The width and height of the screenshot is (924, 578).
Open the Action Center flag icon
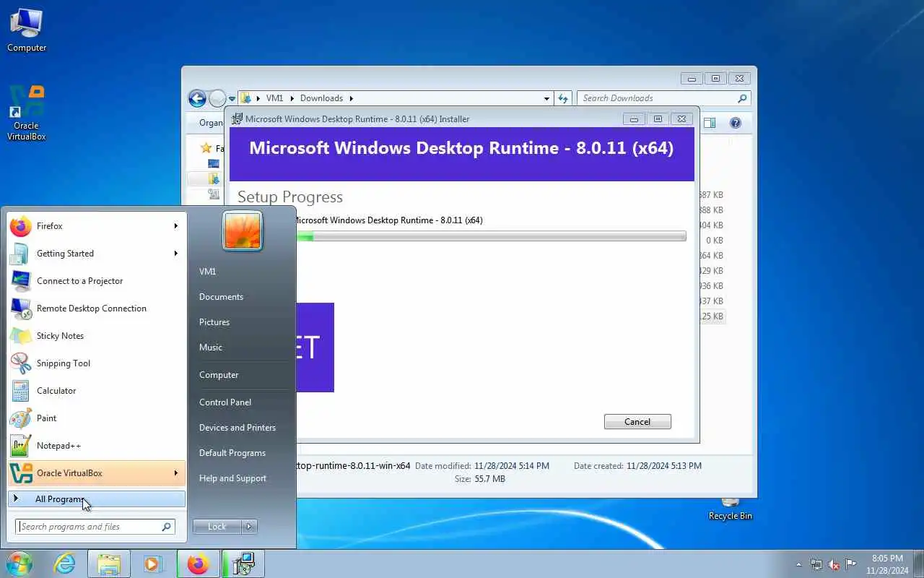[x=851, y=564]
